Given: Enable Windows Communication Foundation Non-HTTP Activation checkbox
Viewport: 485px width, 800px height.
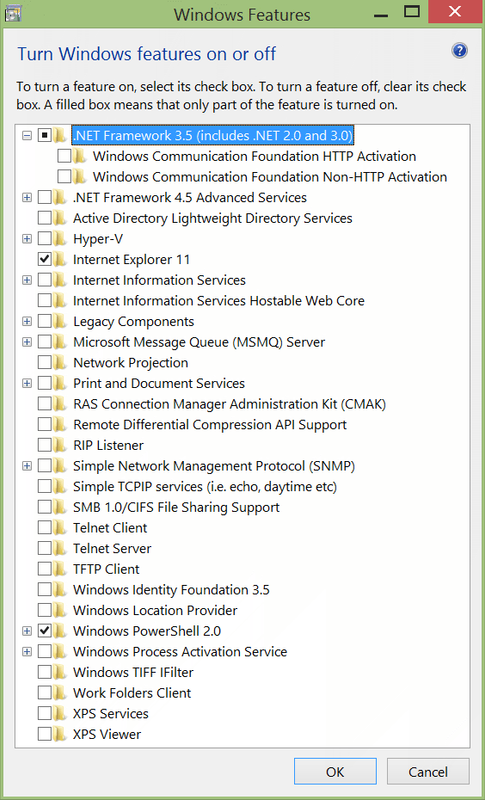Looking at the screenshot, I should 64,177.
